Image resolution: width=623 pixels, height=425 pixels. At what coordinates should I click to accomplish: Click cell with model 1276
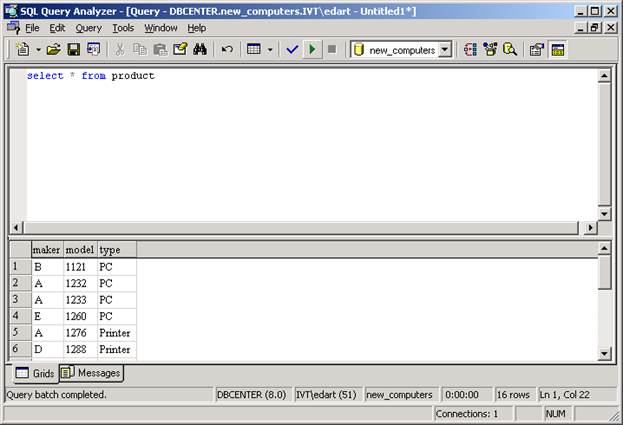(80, 333)
